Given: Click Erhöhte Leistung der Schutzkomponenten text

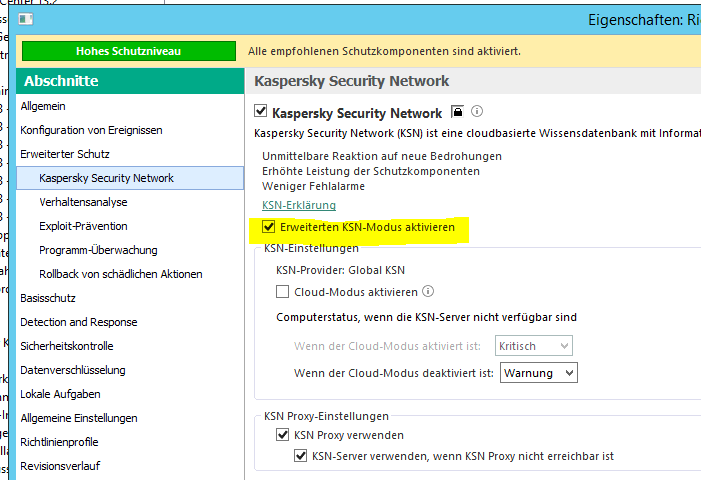Looking at the screenshot, I should [x=371, y=171].
